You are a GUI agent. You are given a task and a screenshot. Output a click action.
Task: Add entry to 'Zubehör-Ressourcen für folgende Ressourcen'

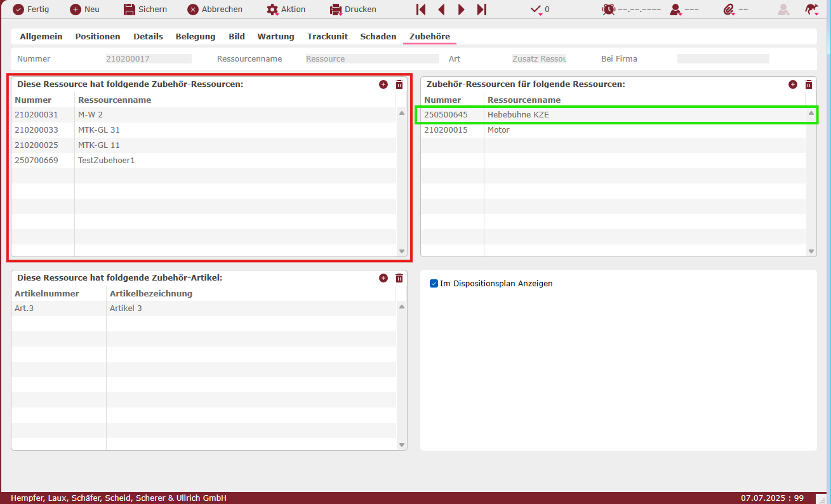(x=793, y=84)
